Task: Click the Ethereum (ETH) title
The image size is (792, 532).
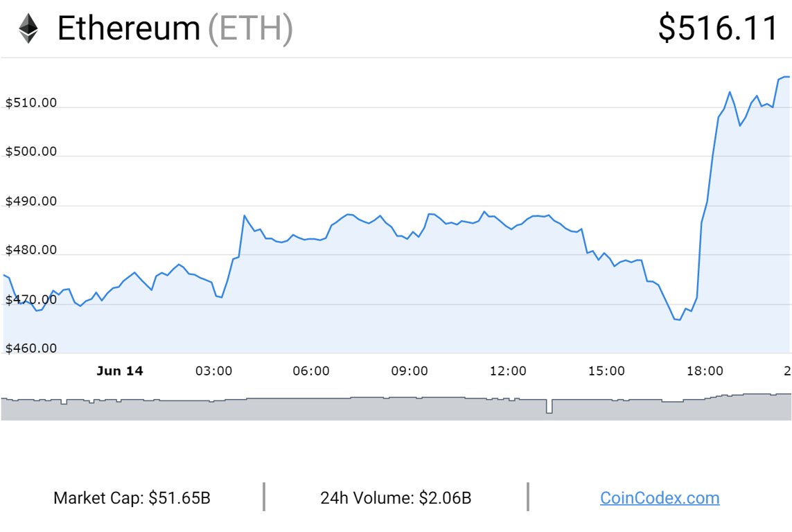Action: click(x=175, y=28)
